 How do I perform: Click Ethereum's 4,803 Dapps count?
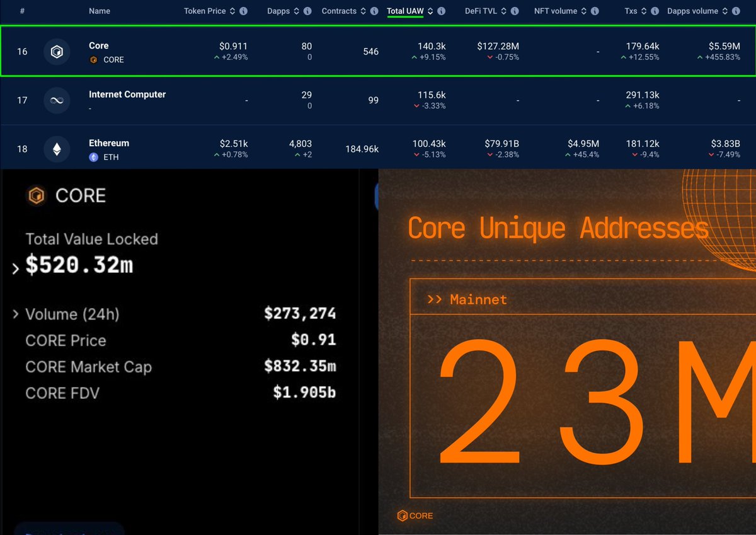pos(301,144)
